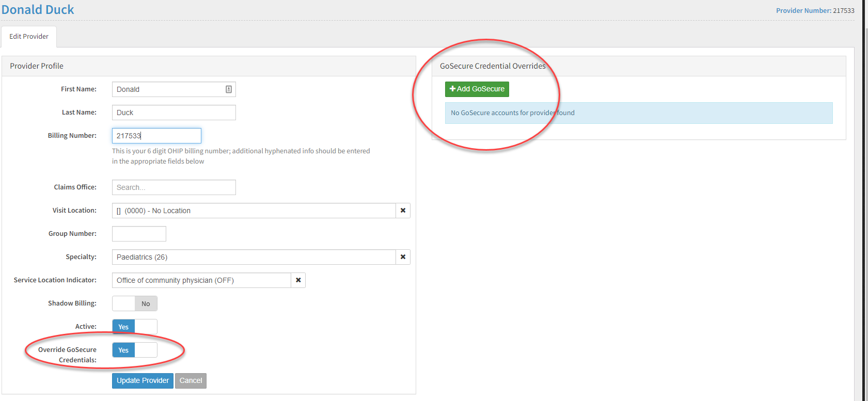Click the Provider Number 217533 text
Viewport: 868px width, 401px height.
pyautogui.click(x=815, y=10)
